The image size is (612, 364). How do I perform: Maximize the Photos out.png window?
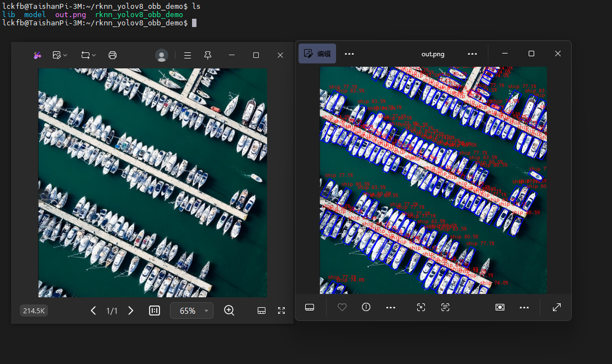[531, 53]
